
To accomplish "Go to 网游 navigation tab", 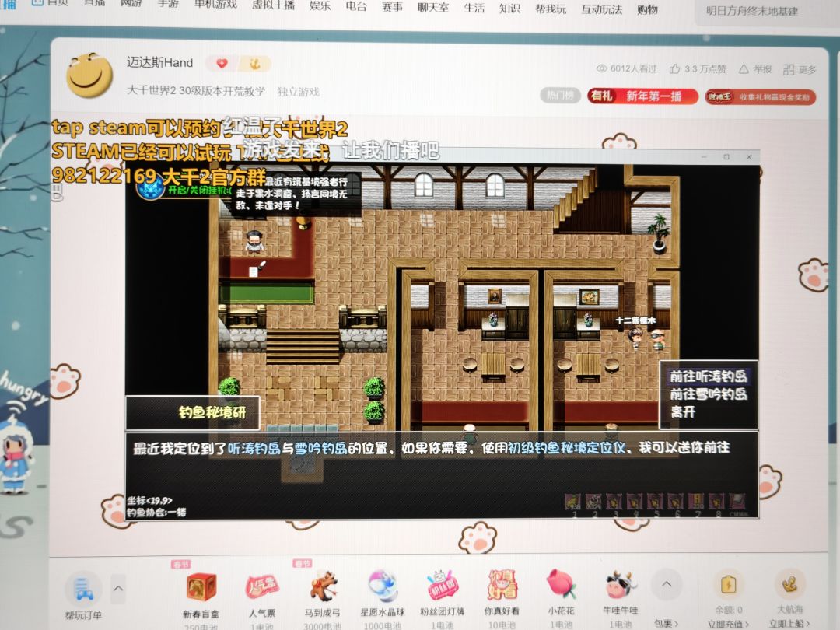I will click(x=131, y=3).
